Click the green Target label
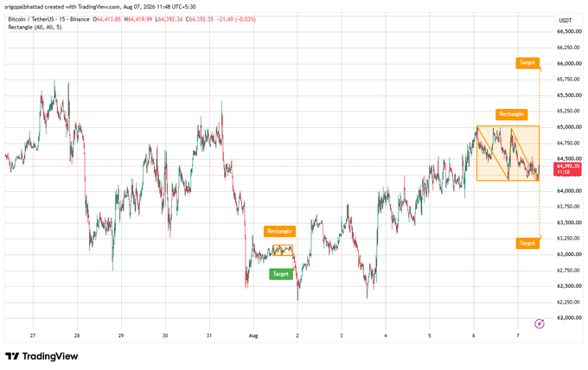The width and height of the screenshot is (588, 370). 280,274
